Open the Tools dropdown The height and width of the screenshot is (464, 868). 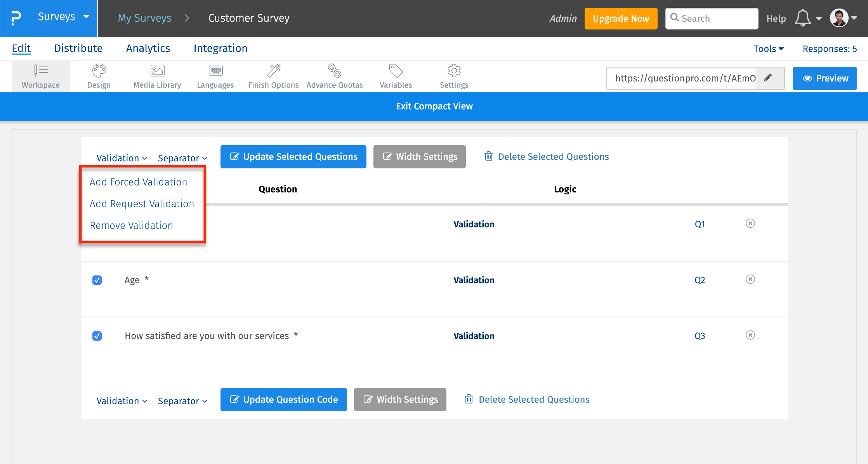pyautogui.click(x=768, y=48)
